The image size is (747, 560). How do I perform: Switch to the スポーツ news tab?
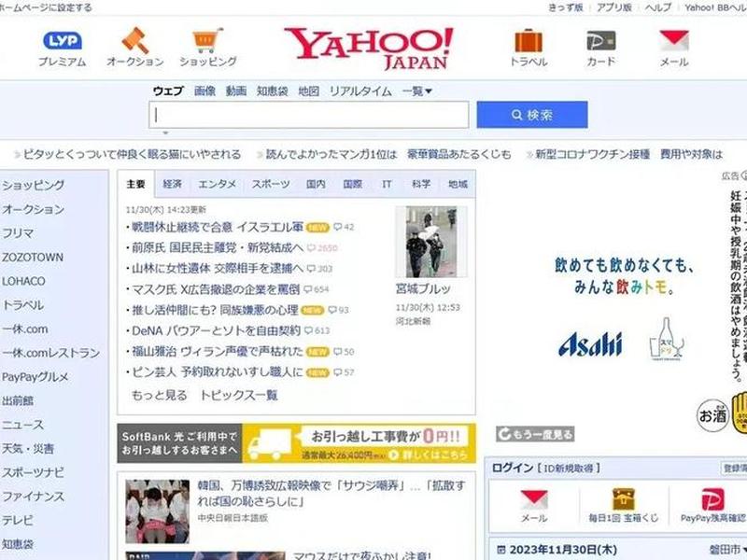pos(271,184)
